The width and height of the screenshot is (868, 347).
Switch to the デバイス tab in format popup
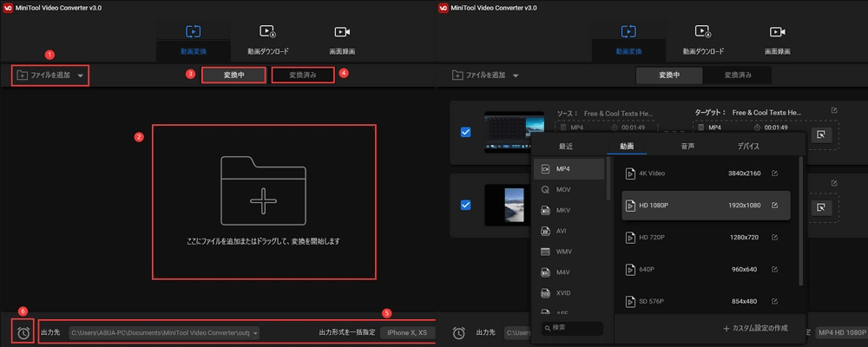(747, 146)
